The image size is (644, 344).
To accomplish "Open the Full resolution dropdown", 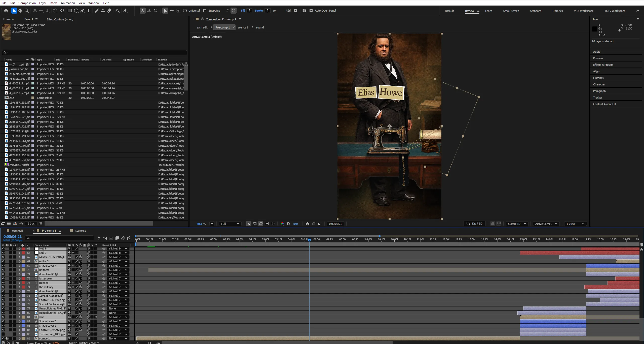I will 230,224.
